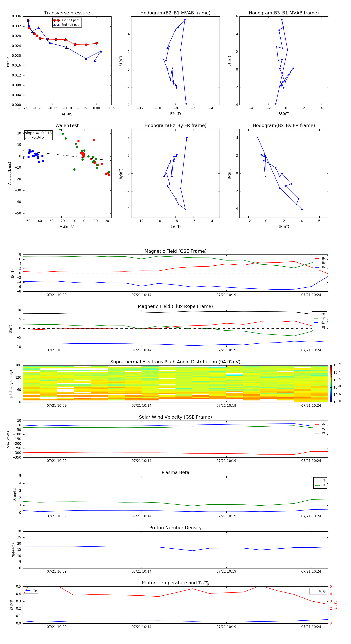Select the 'Suprathermal Electrons Pitch Angle Distribution' title

click(175, 362)
